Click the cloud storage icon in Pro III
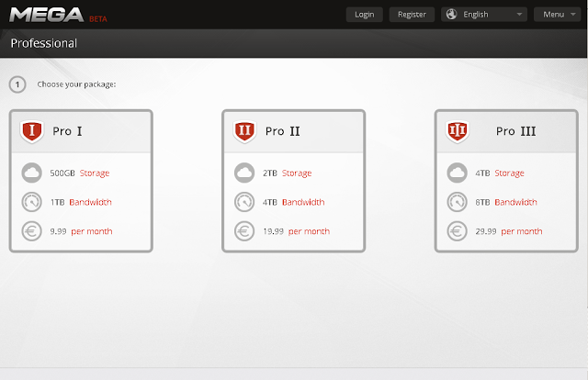 (x=458, y=173)
